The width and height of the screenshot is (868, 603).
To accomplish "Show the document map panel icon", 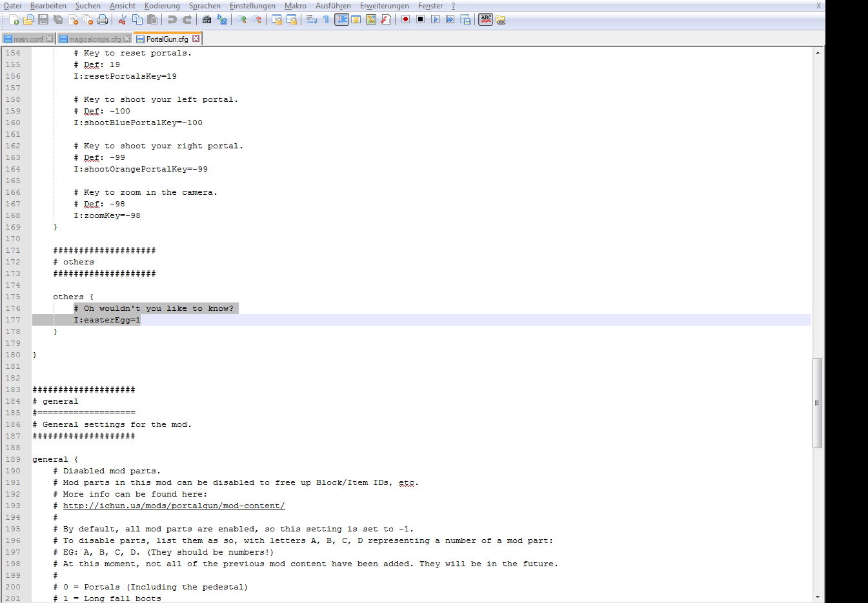I will (370, 19).
